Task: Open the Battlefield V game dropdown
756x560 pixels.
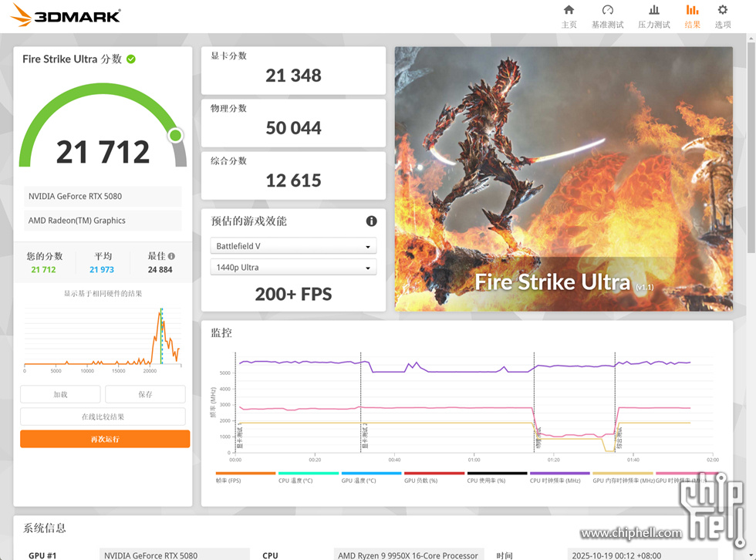Action: coord(293,246)
